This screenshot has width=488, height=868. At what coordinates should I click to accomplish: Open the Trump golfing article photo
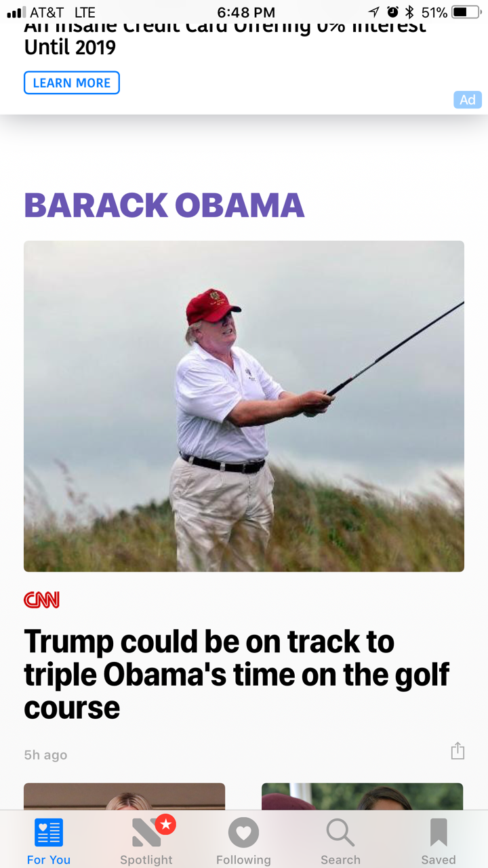point(244,406)
